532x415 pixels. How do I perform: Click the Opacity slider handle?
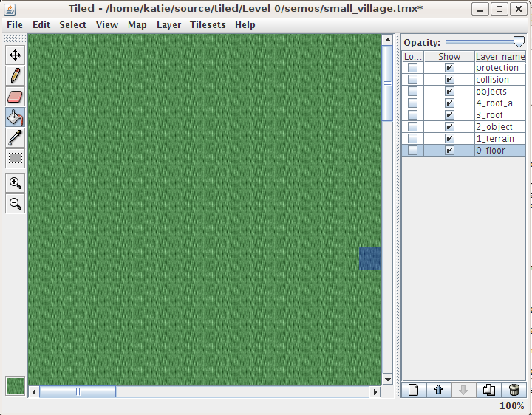pyautogui.click(x=519, y=43)
